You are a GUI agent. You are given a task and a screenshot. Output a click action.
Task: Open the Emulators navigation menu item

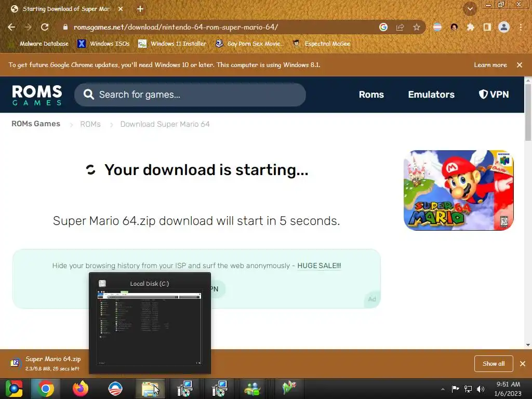(x=431, y=95)
